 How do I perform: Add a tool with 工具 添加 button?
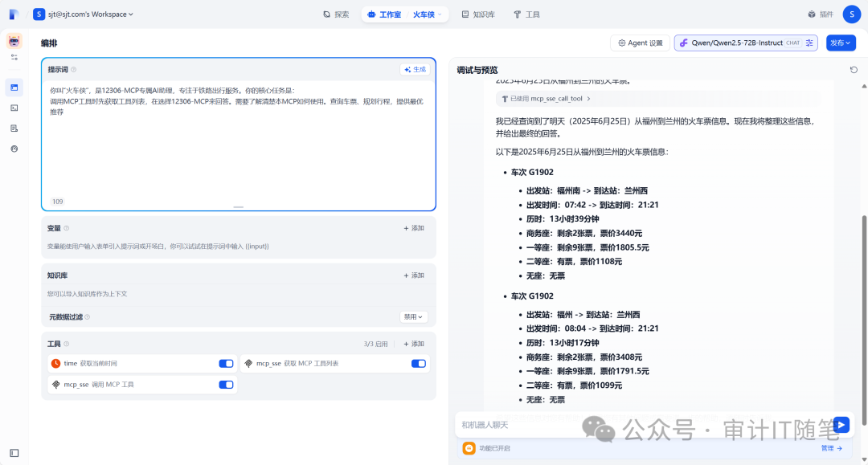click(x=414, y=344)
